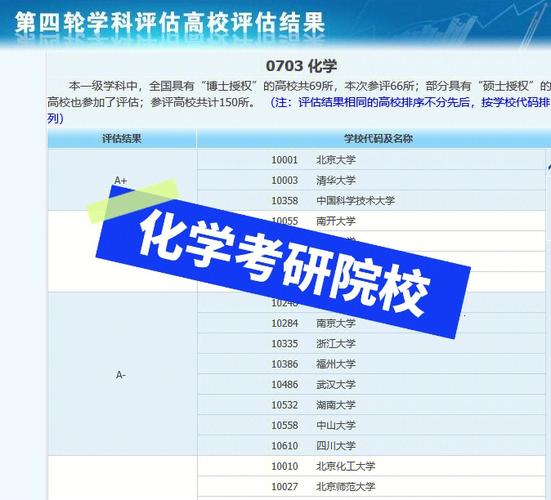
Task: Click the 福州大学 row
Action: coord(371,364)
